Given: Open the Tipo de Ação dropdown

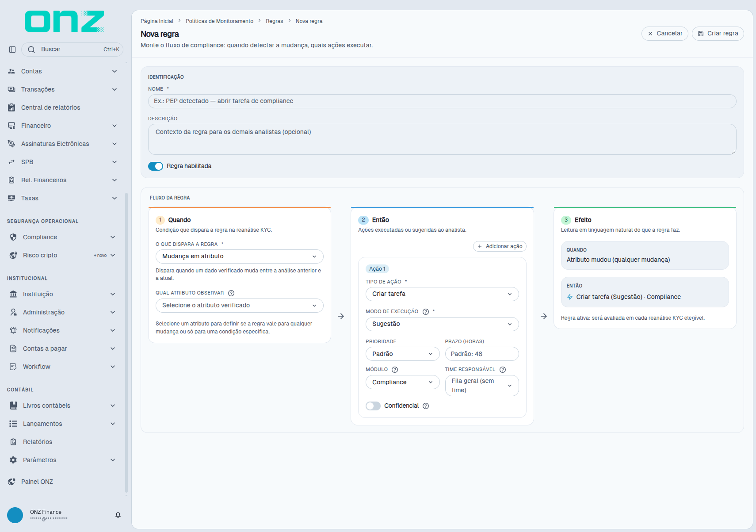Looking at the screenshot, I should click(x=442, y=294).
